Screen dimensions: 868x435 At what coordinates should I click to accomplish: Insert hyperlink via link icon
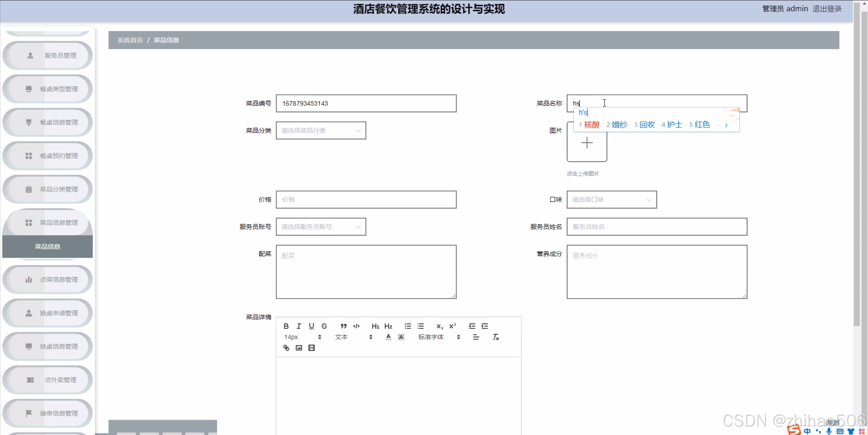(x=286, y=348)
